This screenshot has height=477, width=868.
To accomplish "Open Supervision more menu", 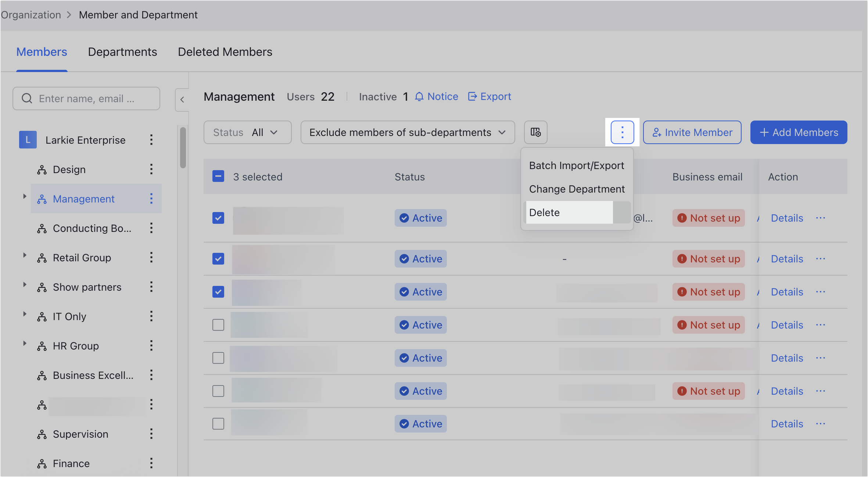I will [x=151, y=434].
